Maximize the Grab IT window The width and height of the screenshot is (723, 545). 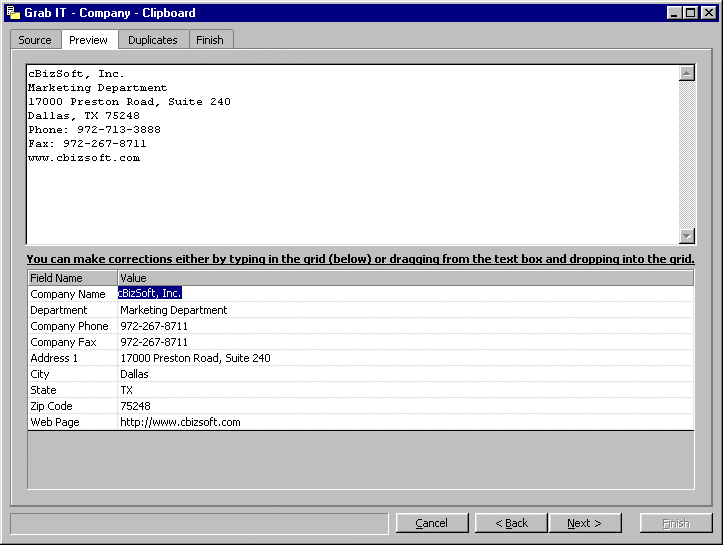pos(690,13)
